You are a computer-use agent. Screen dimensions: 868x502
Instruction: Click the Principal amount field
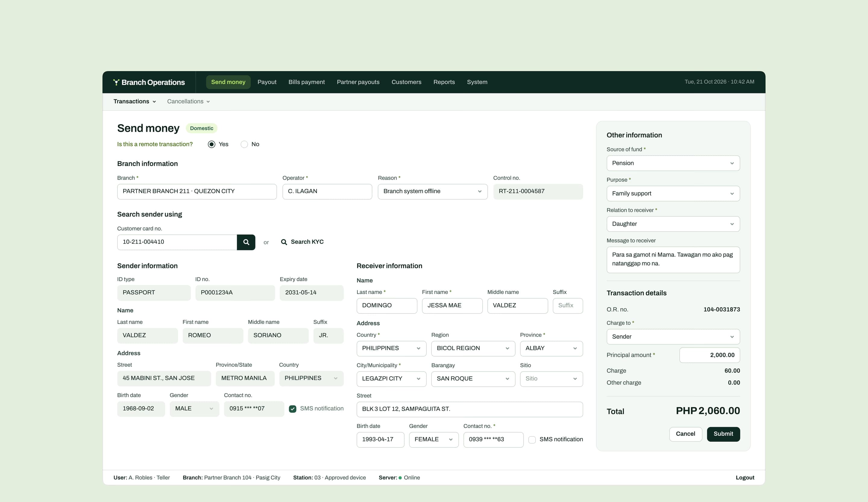click(709, 355)
